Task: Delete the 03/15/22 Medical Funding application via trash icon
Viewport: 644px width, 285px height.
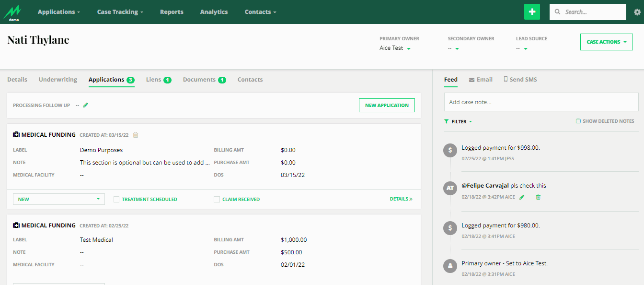Action: [136, 135]
